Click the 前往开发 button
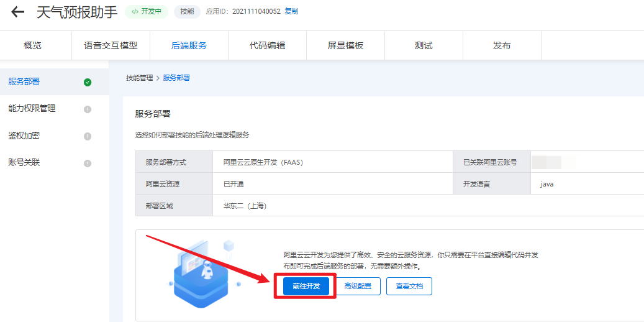The image size is (644, 322). [306, 286]
